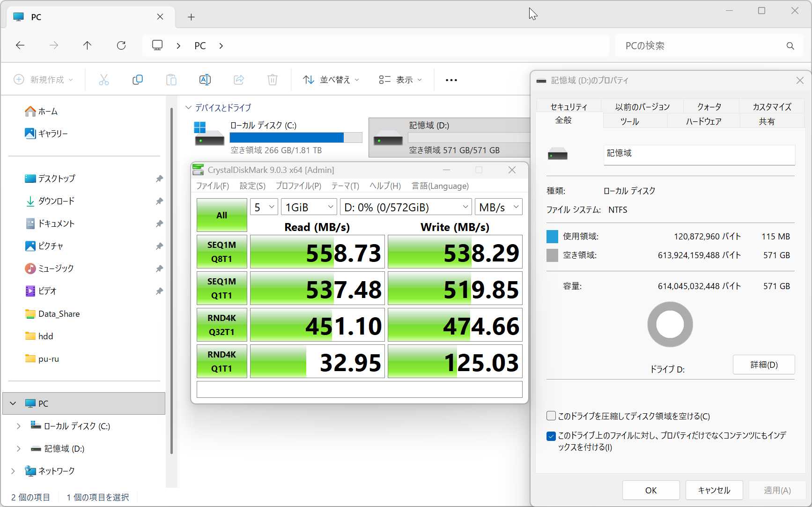
Task: Select the 記憶域 (D:) drive tile
Action: 450,137
